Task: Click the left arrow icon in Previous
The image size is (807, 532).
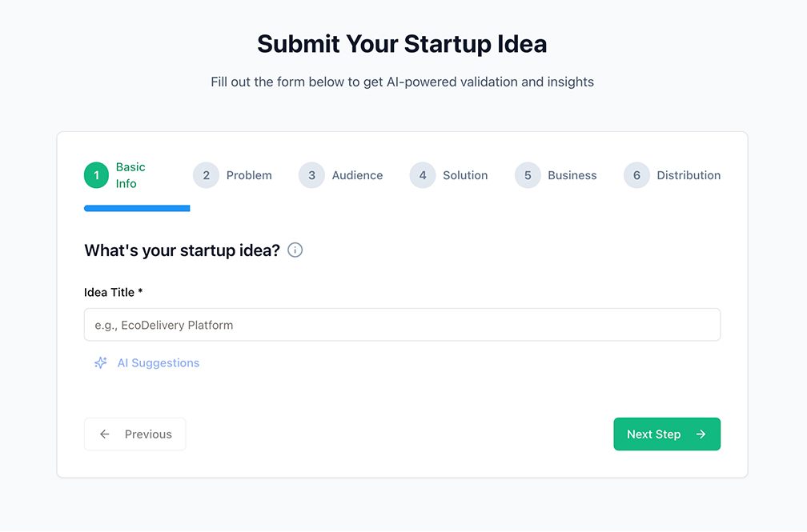Action: 105,434
